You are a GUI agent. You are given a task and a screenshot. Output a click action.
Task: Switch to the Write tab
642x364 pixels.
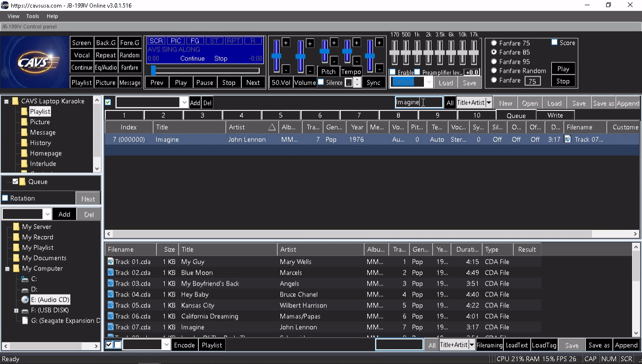point(555,115)
